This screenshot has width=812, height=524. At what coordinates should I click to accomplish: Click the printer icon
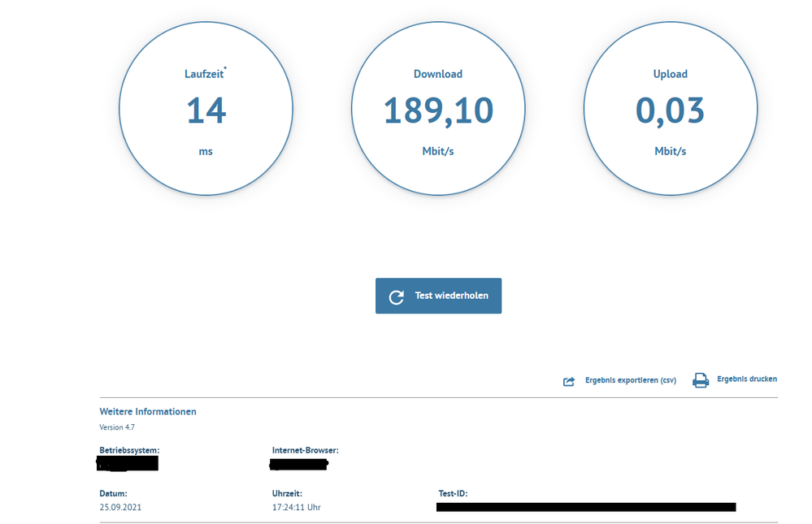tap(700, 380)
